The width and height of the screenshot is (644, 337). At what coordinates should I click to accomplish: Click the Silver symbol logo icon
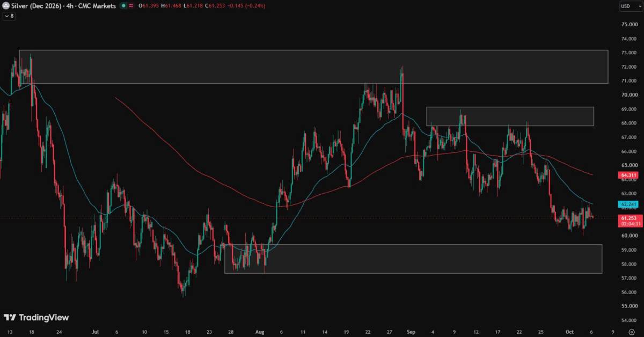[x=6, y=6]
